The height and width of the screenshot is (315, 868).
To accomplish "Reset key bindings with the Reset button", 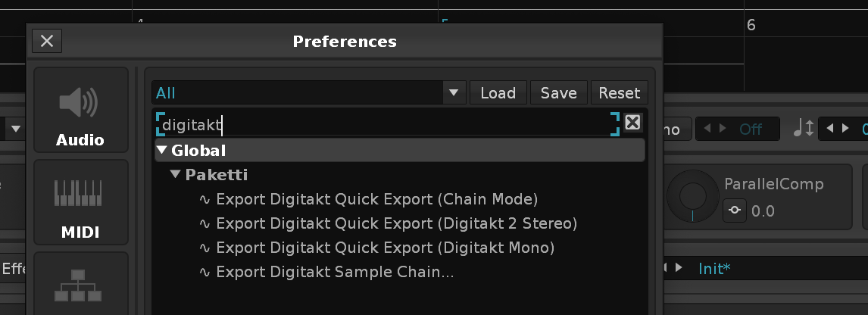I will coord(619,93).
